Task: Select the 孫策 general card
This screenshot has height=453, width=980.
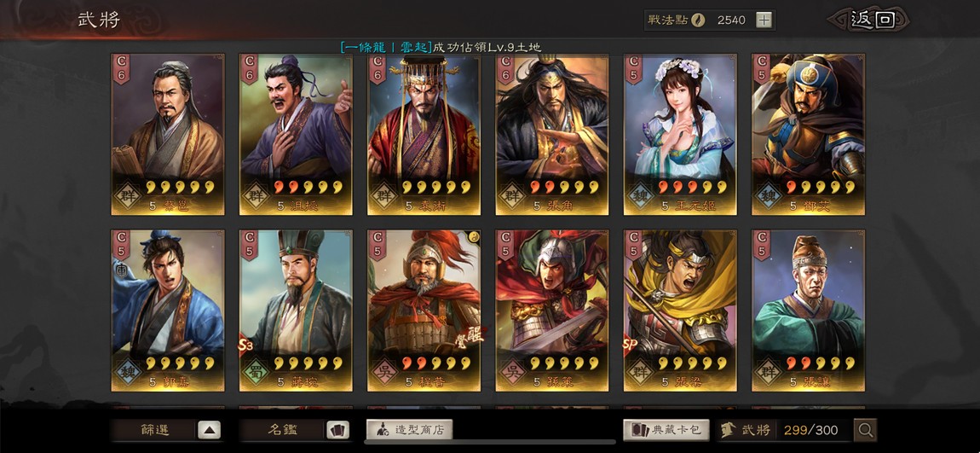Action: 552,311
